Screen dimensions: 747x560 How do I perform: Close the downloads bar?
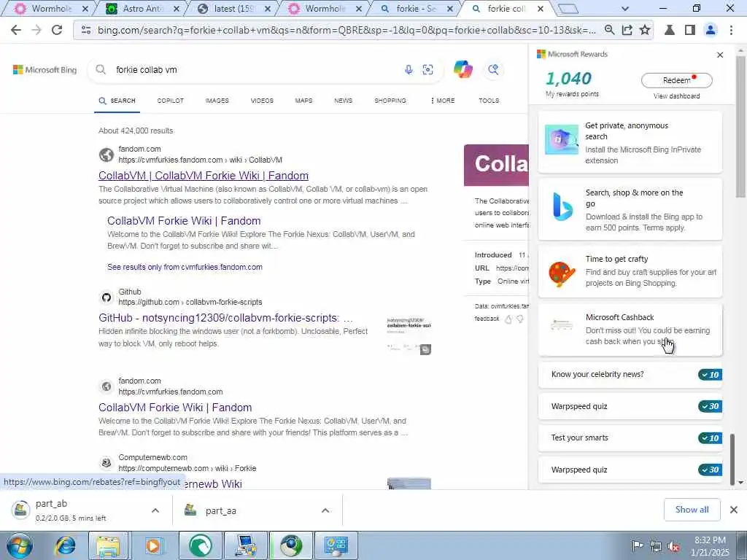734,510
